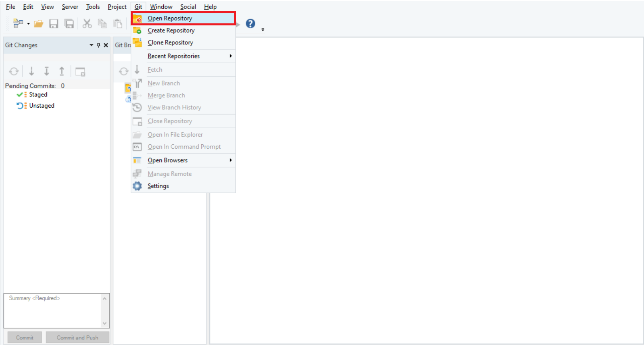This screenshot has width=644, height=345.
Task: Open the Git Changes panel options dropdown
Action: (x=91, y=45)
